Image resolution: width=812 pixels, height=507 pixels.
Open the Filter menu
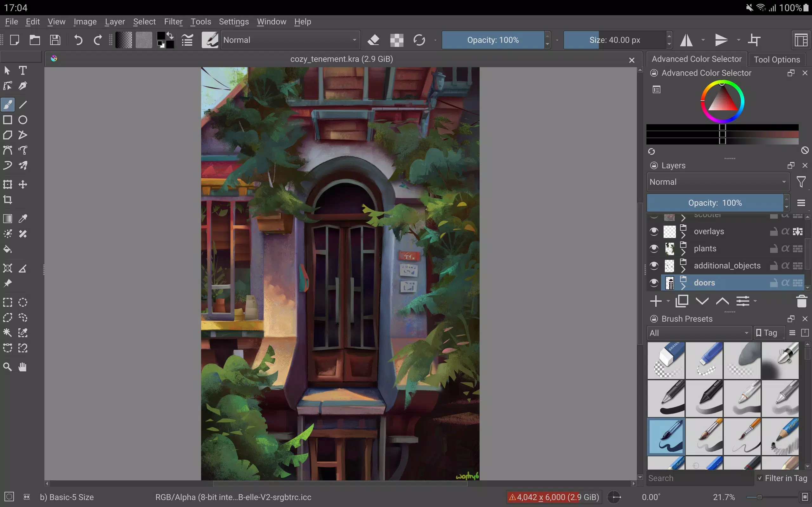[173, 22]
